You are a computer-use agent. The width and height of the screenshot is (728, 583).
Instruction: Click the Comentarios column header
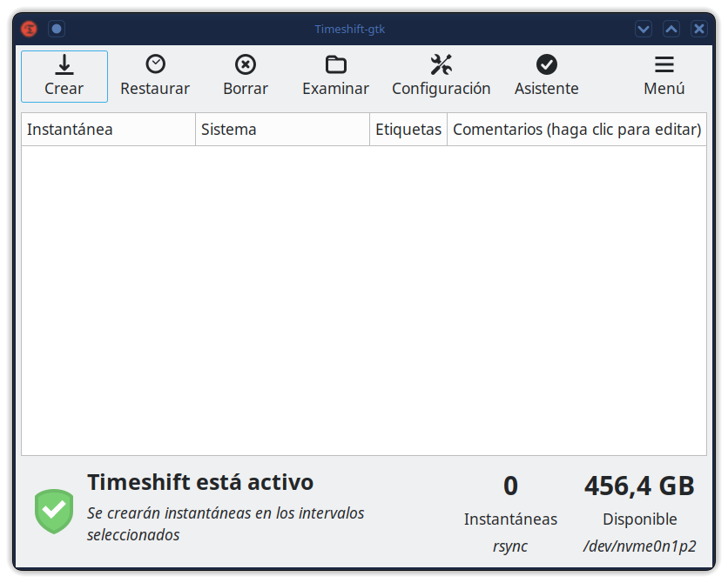[x=576, y=130]
